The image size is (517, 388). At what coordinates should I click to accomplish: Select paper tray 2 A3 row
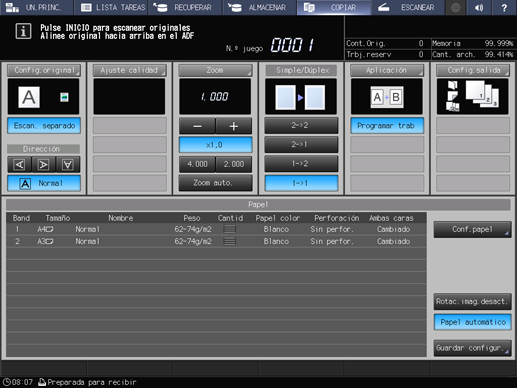click(216, 241)
